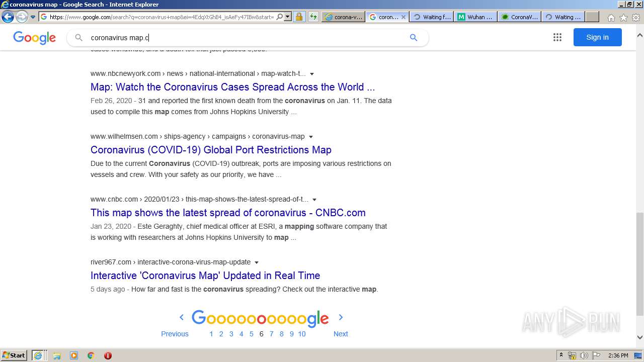Click the magnifier icon inside search box
Screen dimensions: 644x362
click(78, 38)
